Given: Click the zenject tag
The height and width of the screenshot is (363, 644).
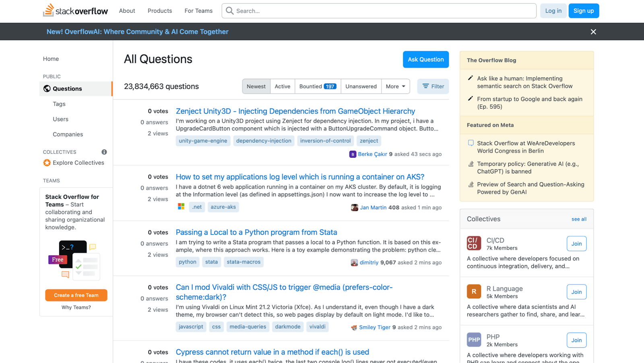Looking at the screenshot, I should (369, 141).
